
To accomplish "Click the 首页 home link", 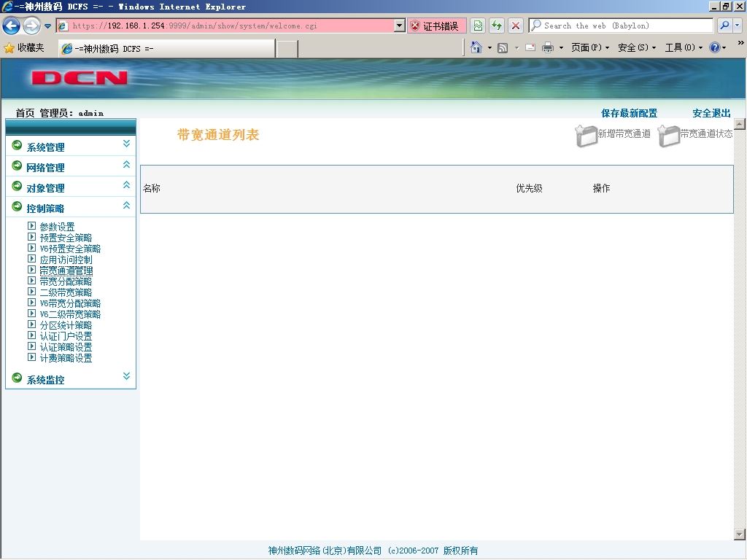I will point(25,113).
